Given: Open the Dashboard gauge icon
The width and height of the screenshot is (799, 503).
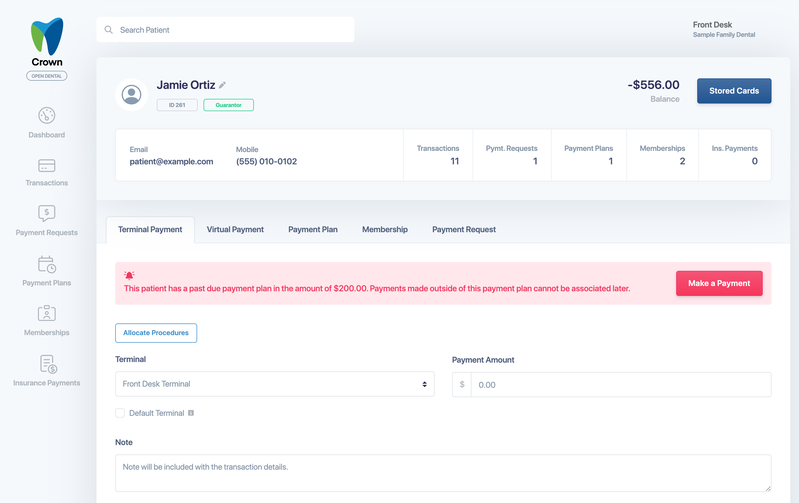Looking at the screenshot, I should click(46, 115).
